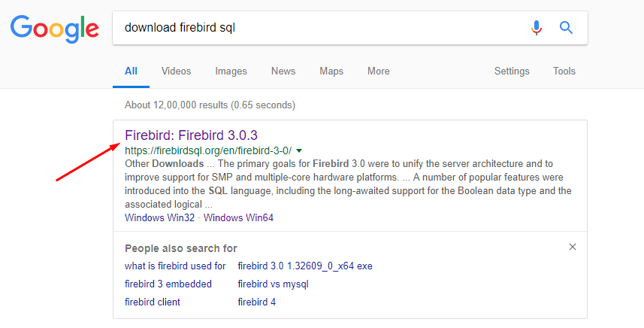Click the search box with 'download firebird sql'

pos(316,28)
